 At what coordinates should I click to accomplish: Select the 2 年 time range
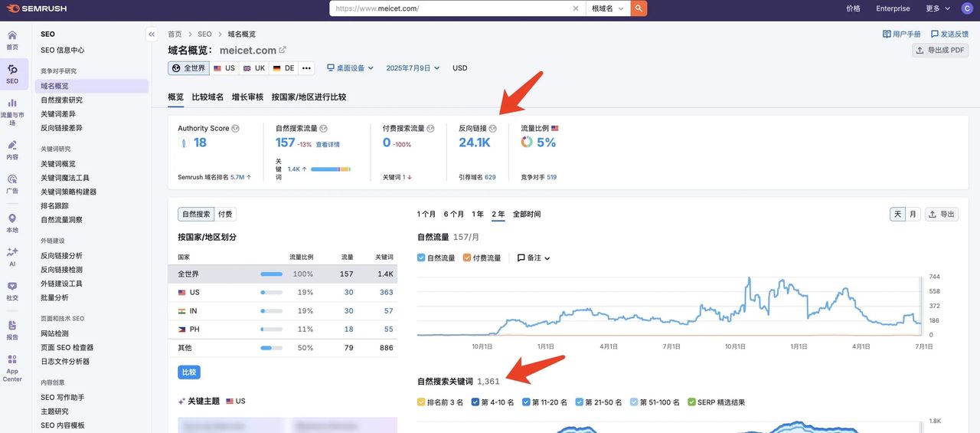(x=498, y=215)
